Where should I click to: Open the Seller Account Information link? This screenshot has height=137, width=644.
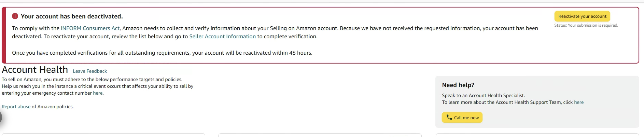click(222, 36)
